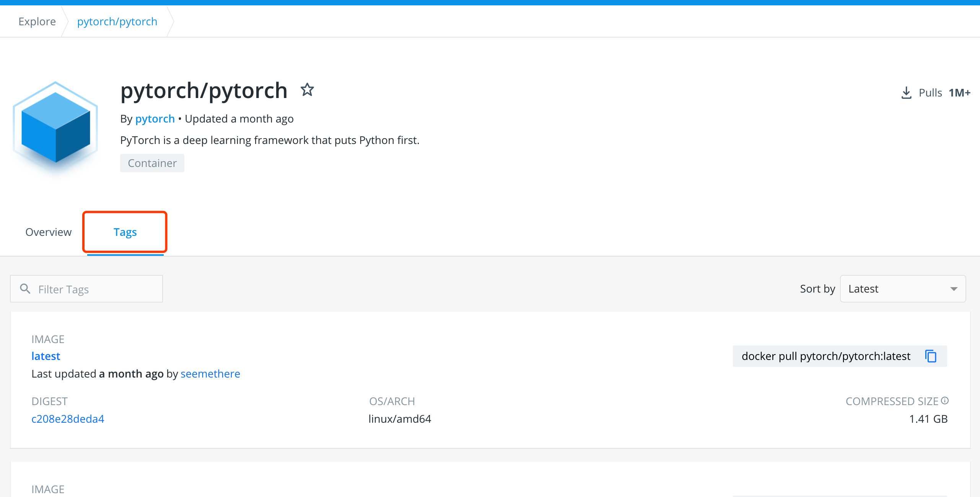
Task: Star the pytorch/pytorch repository
Action: 307,90
